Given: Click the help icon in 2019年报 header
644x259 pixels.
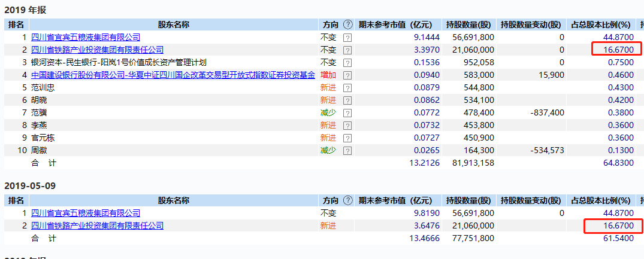Looking at the screenshot, I should click(x=348, y=25).
